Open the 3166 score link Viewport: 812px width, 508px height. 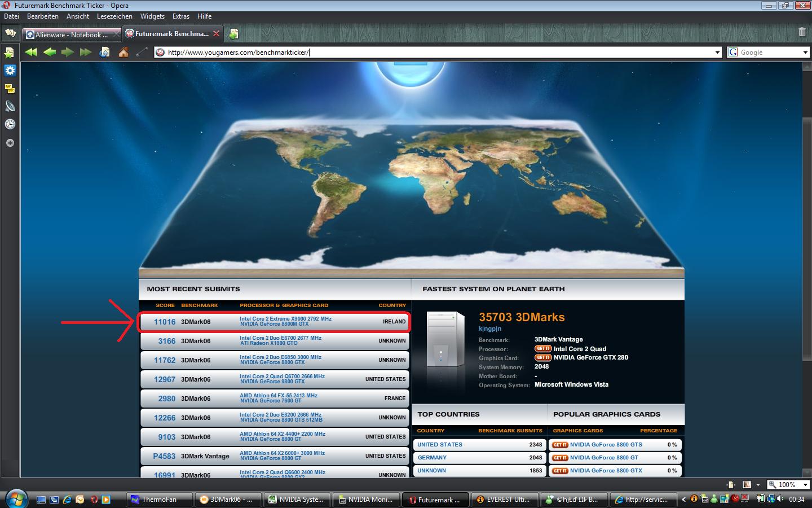167,341
